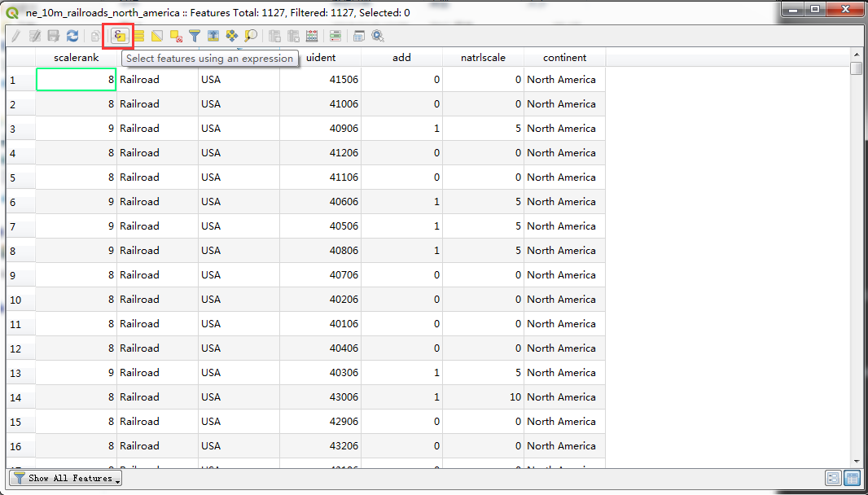Click uident cell 40806
The image size is (868, 495).
(321, 250)
